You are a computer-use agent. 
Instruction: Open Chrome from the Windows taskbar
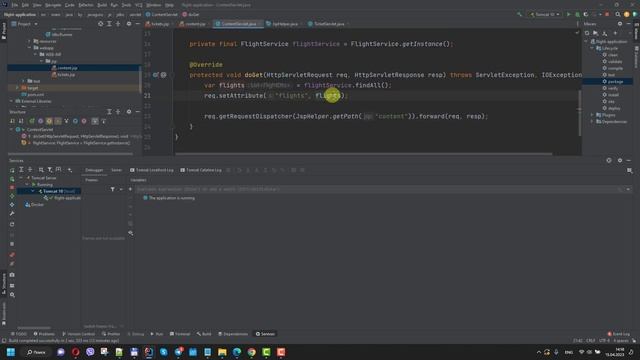click(251, 352)
